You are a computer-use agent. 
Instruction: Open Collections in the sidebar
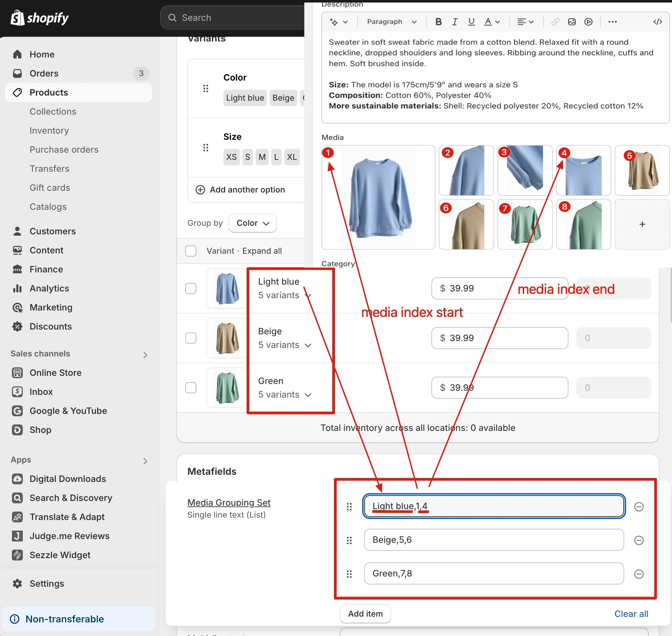53,112
